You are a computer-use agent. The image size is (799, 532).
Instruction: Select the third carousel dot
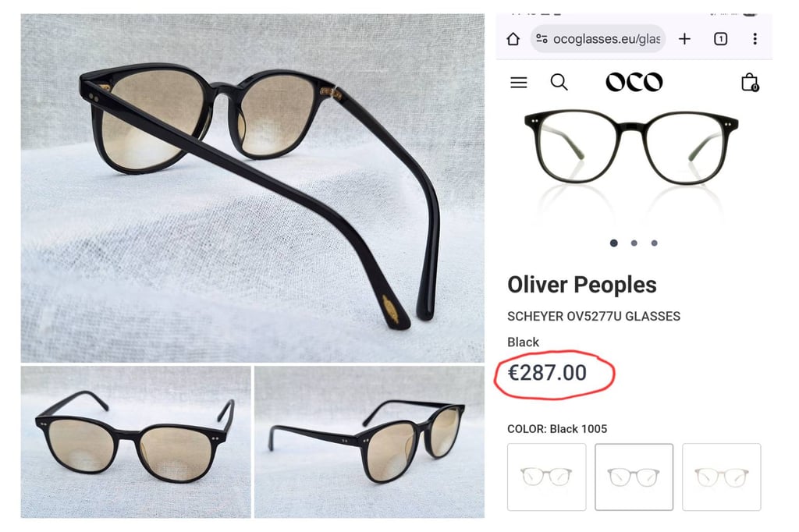pos(654,243)
